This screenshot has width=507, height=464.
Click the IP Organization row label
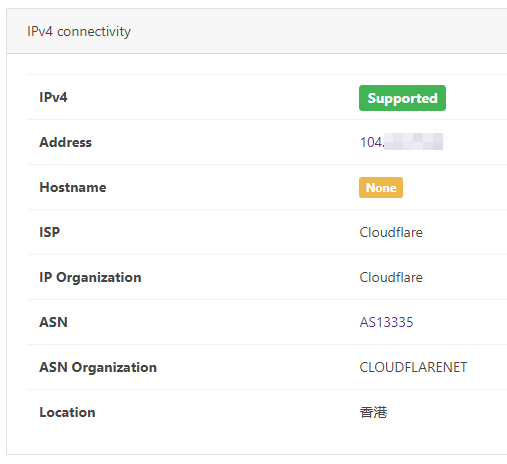(x=90, y=278)
